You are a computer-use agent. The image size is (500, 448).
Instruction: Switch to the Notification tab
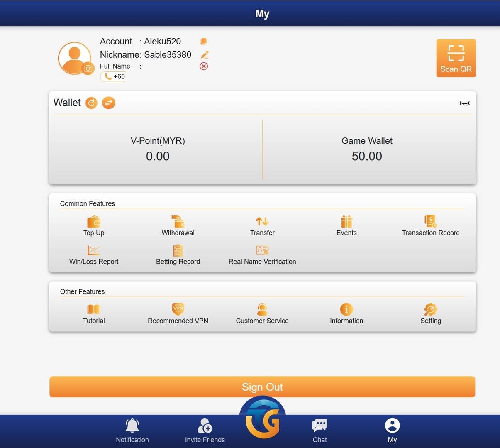click(132, 431)
